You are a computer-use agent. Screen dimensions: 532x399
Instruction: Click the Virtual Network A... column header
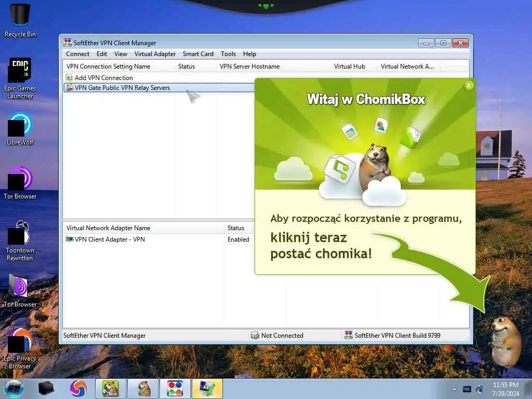click(x=408, y=66)
